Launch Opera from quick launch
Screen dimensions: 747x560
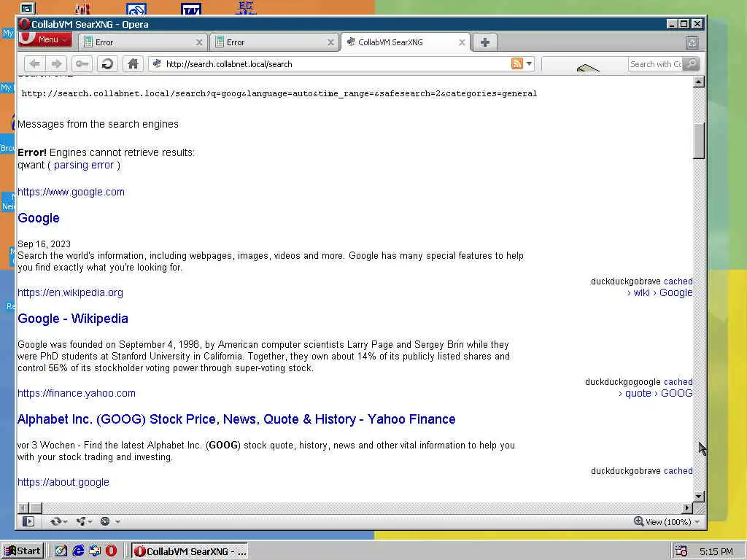tap(112, 551)
